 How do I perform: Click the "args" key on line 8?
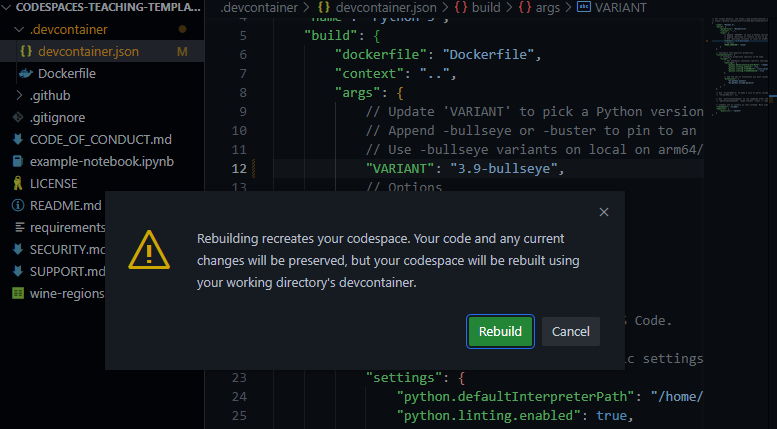357,93
